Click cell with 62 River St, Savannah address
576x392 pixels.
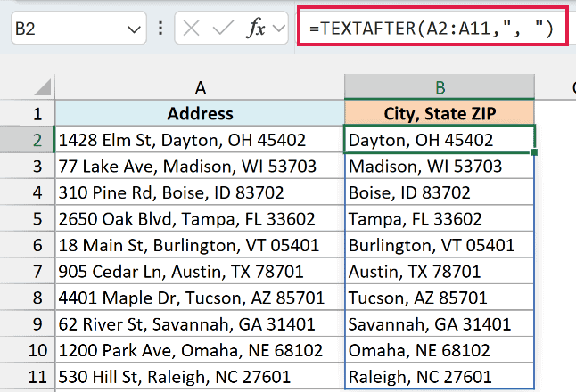[x=200, y=324]
